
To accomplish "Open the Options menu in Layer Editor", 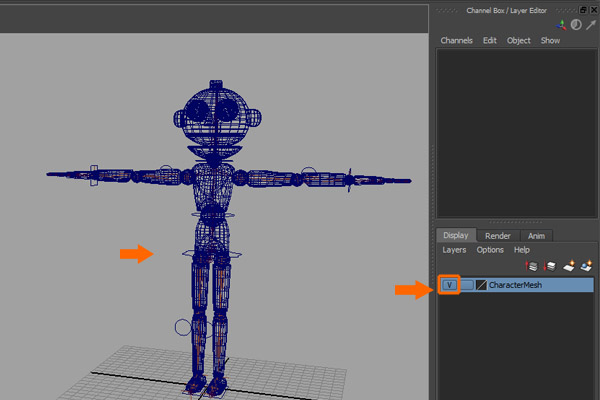I will click(x=490, y=249).
